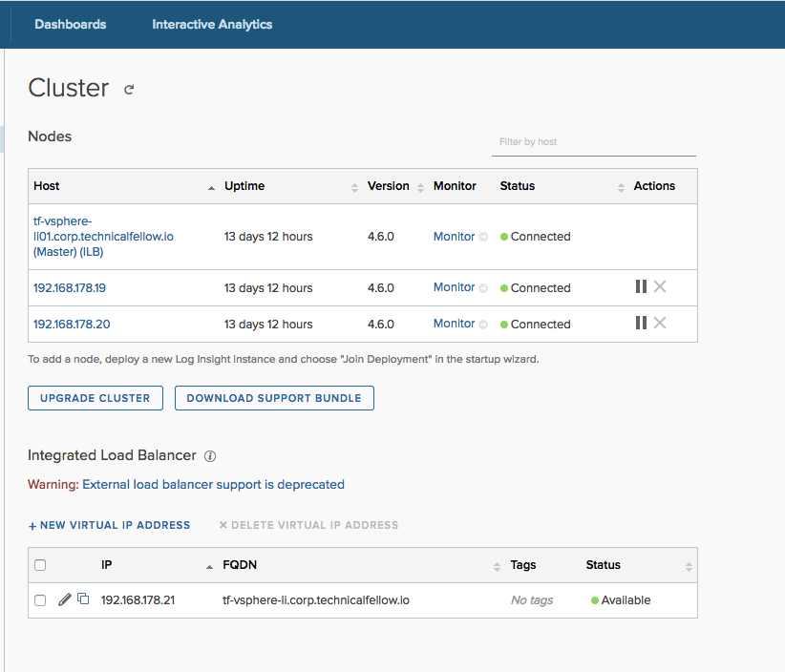Sort nodes by the Version column arrows
Viewport: 785px width, 672px height.
pos(420,188)
